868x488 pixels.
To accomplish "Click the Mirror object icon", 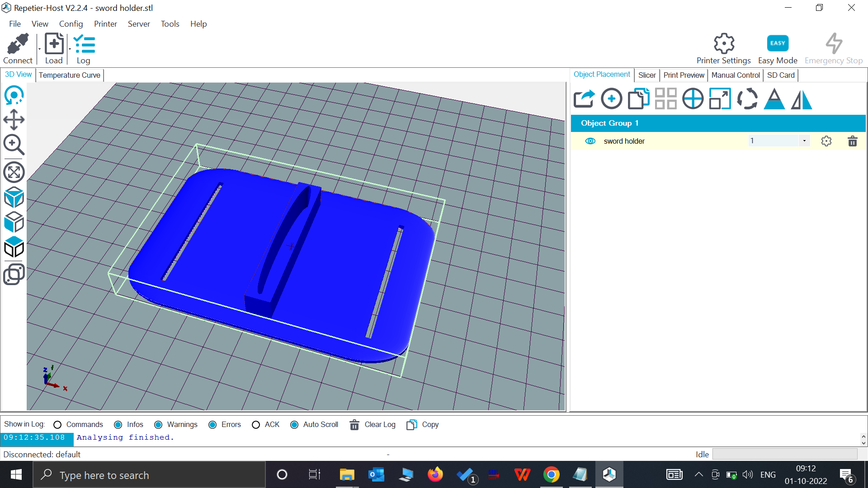I will [x=801, y=99].
